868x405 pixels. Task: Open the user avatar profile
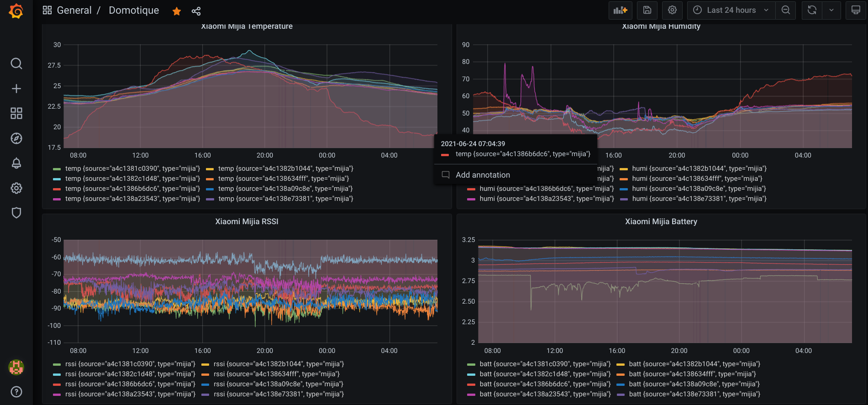tap(16, 367)
